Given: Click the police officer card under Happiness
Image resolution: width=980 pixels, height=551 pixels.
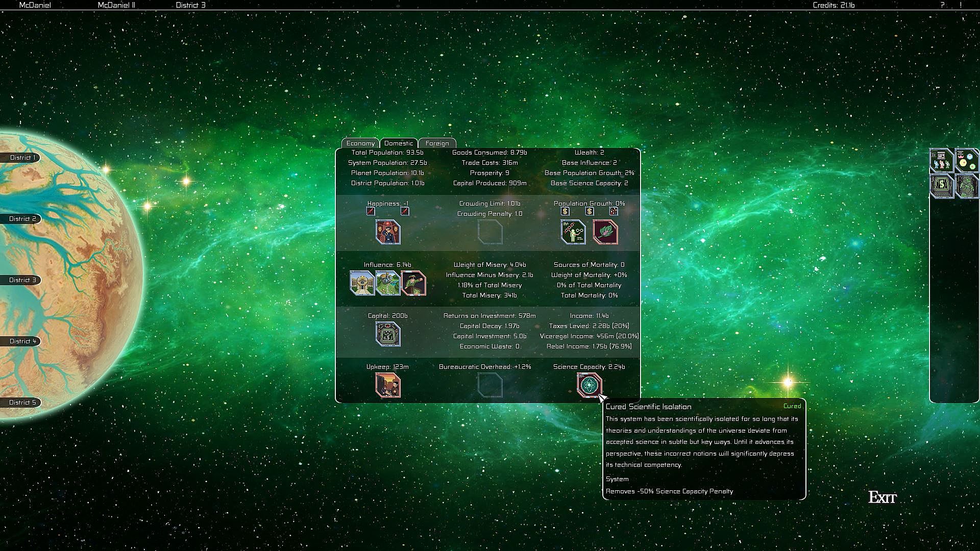Looking at the screenshot, I should [x=388, y=232].
